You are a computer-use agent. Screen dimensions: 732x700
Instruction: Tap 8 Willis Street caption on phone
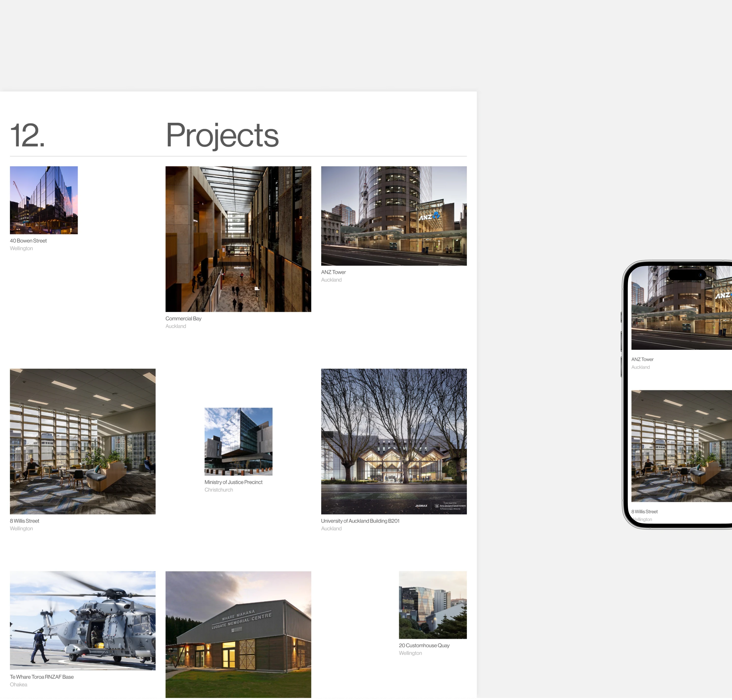point(644,512)
